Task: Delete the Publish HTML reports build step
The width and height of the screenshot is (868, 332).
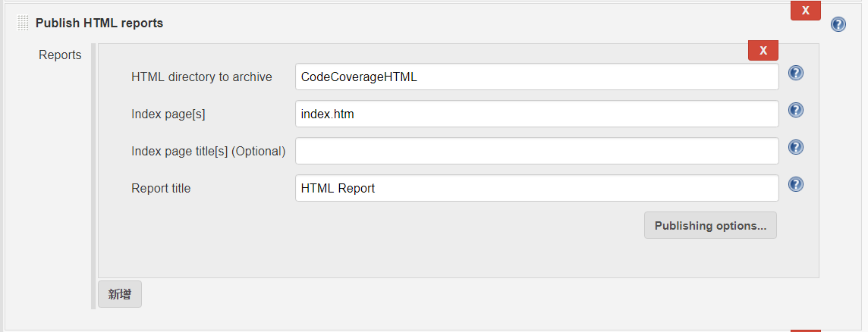Action: [x=806, y=11]
